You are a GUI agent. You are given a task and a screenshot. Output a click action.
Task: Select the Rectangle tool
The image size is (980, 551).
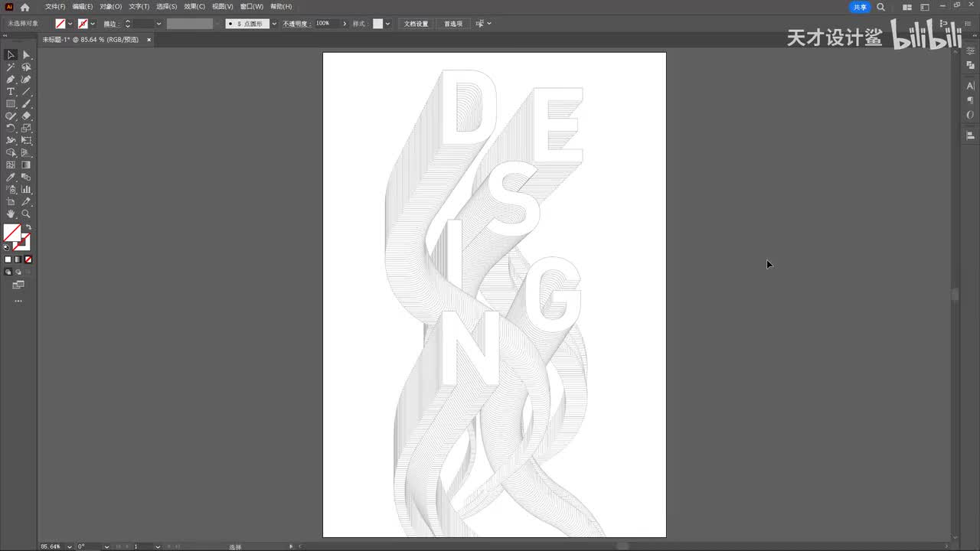[11, 104]
